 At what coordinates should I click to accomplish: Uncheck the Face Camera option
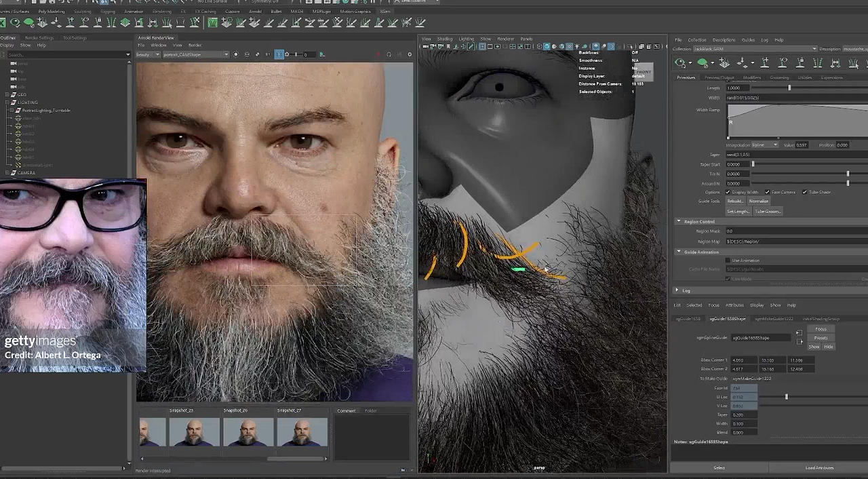pos(767,192)
